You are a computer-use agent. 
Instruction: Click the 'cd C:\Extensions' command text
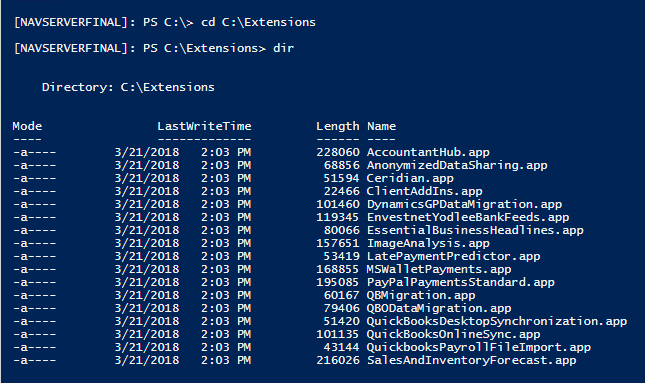point(258,22)
